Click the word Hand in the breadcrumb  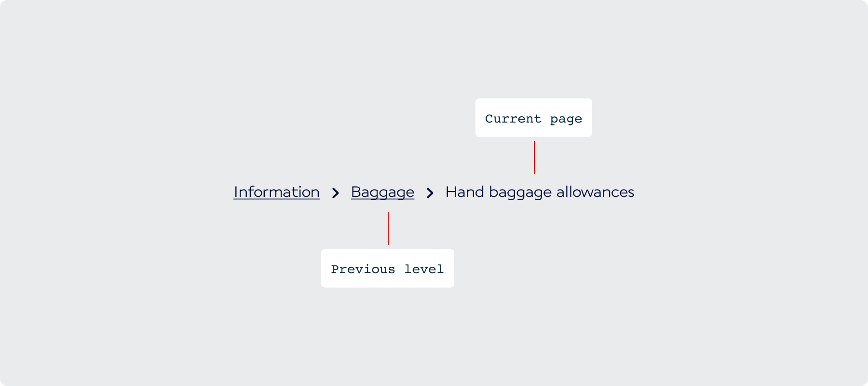point(464,192)
